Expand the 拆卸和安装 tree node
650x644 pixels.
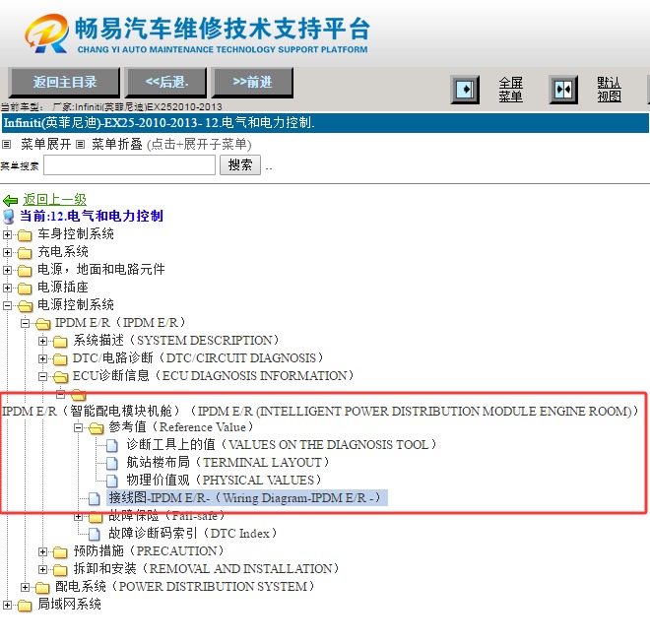(x=42, y=569)
